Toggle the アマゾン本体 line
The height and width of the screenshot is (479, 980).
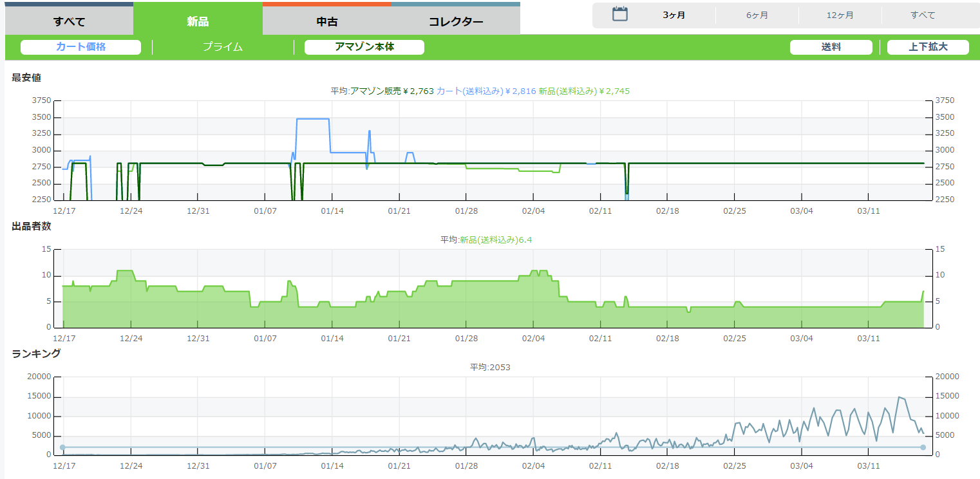364,47
